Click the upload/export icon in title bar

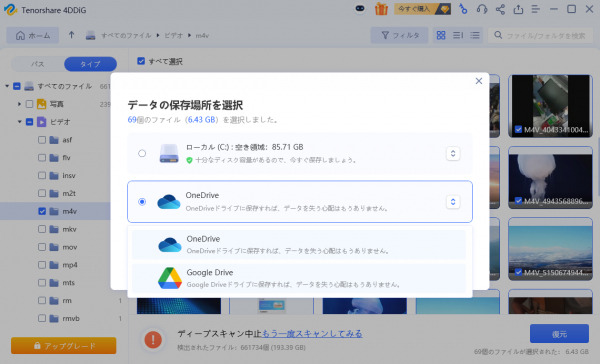click(x=518, y=9)
